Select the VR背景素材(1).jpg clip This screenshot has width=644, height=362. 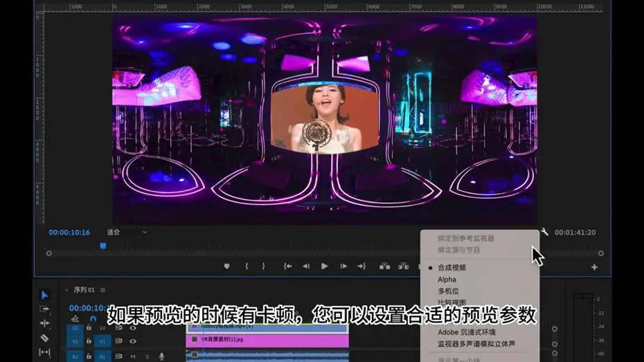[x=267, y=340]
